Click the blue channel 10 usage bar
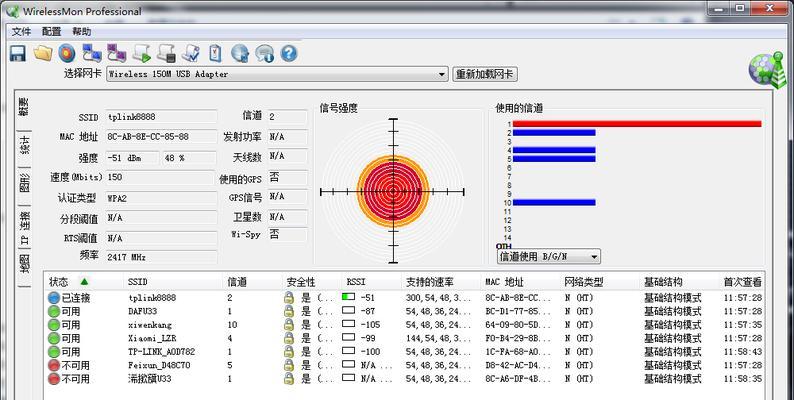 (554, 203)
